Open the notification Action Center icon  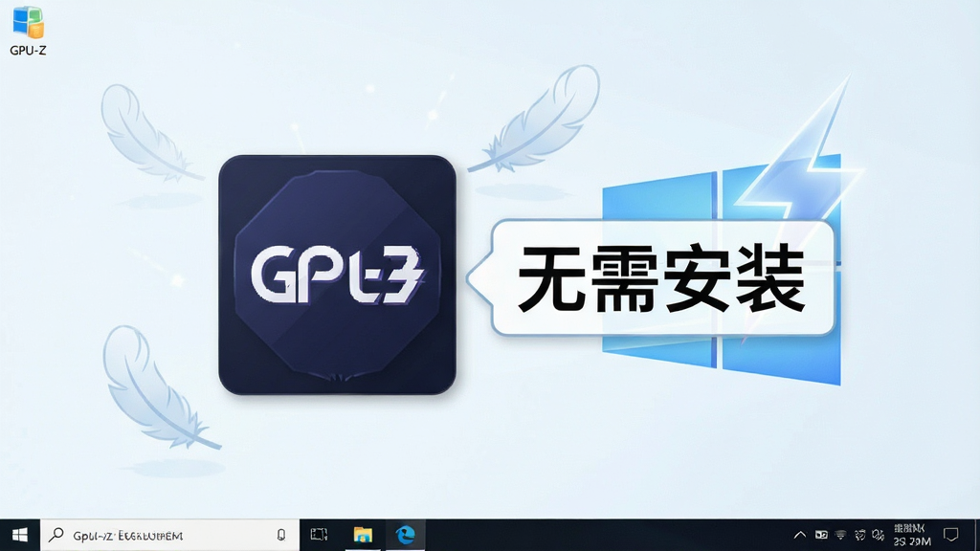click(x=951, y=535)
